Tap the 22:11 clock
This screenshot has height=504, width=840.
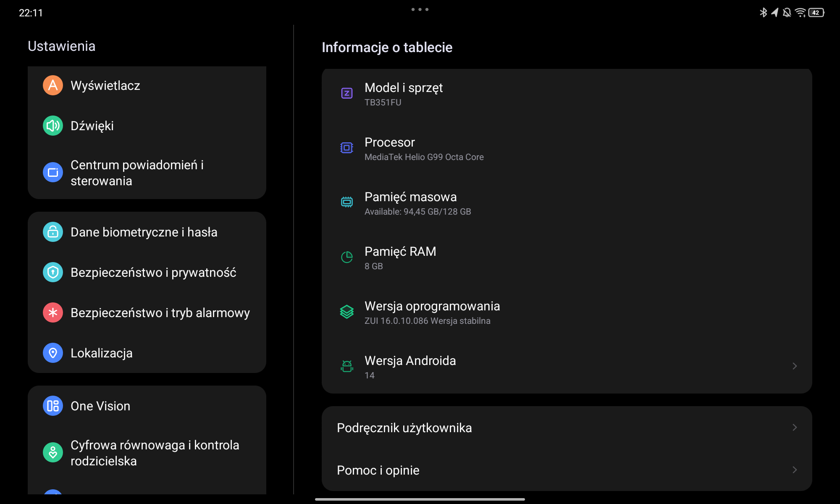(x=31, y=13)
